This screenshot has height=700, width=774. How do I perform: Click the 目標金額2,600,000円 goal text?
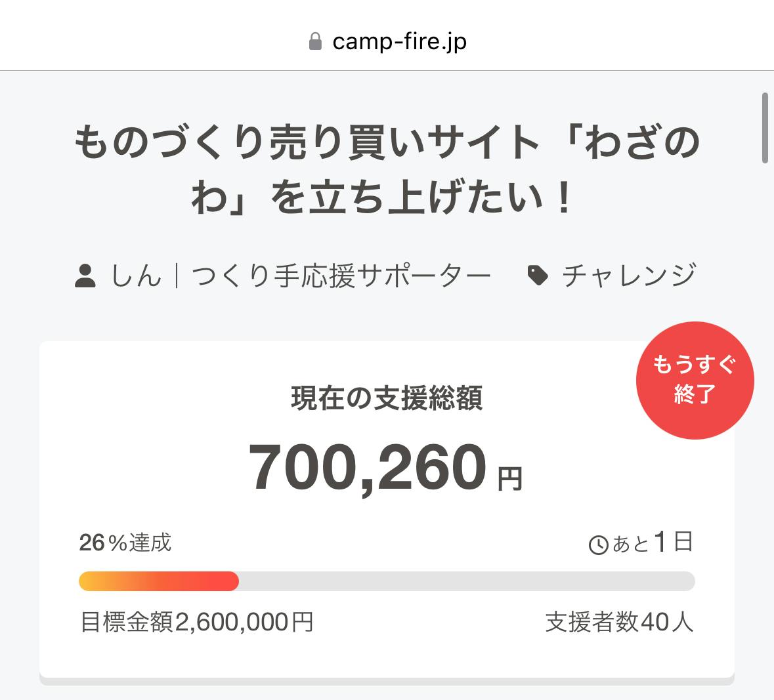(196, 621)
